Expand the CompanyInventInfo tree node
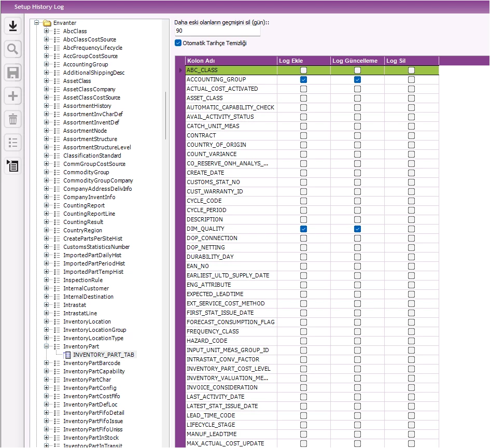The image size is (490, 448). [x=46, y=197]
